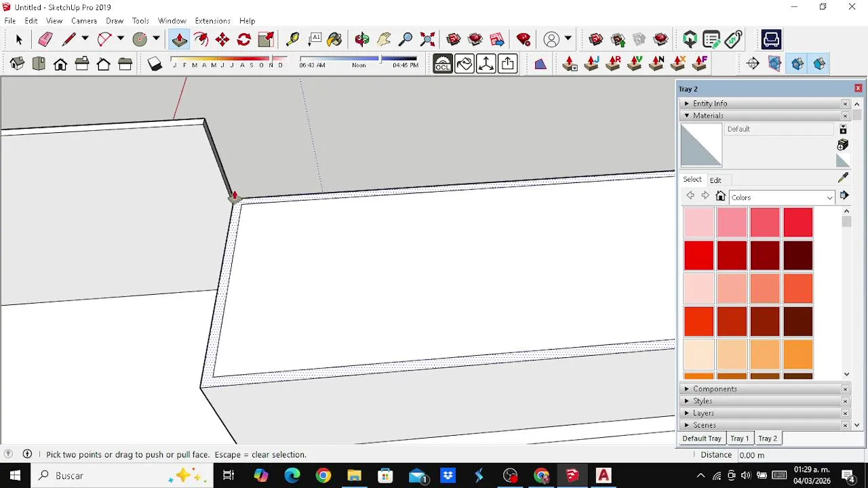The image size is (868, 488).
Task: Open File Explorer from the taskbar
Action: [x=355, y=476]
